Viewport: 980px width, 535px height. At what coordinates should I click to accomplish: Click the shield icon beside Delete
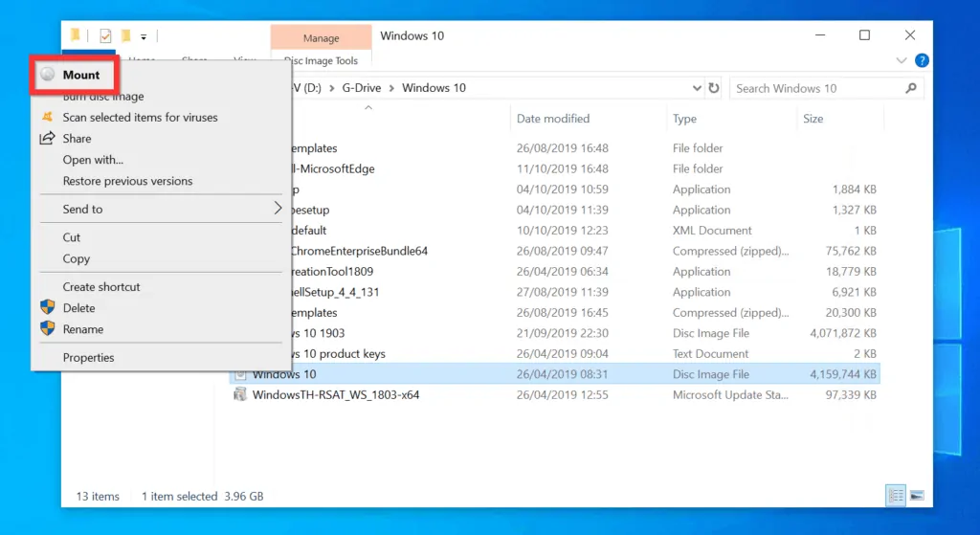tap(48, 307)
